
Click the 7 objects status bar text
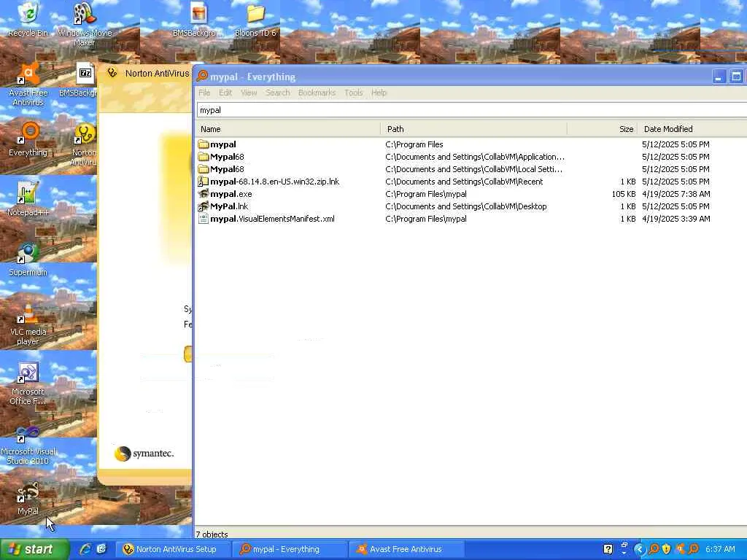212,534
